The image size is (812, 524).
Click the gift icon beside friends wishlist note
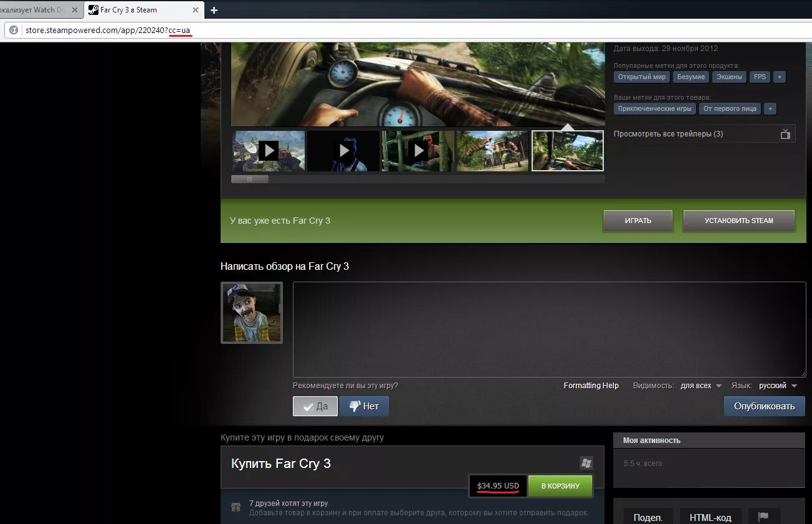236,507
